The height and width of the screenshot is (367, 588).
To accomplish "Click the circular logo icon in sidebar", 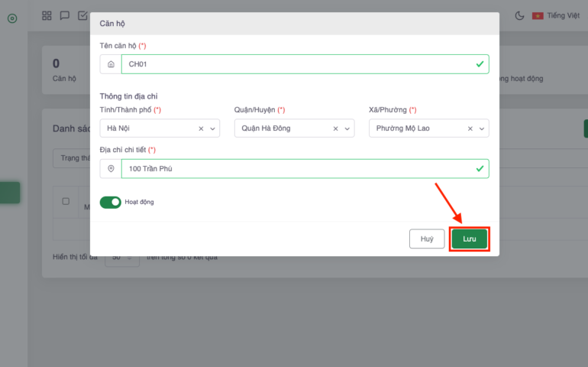I will (x=12, y=18).
